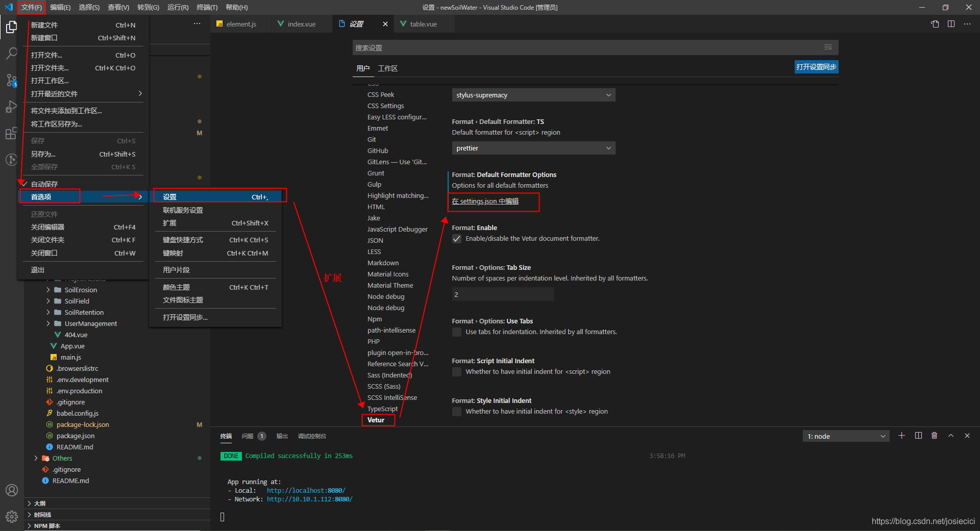This screenshot has width=980, height=531.
Task: Close the terminal panel
Action: [x=967, y=436]
